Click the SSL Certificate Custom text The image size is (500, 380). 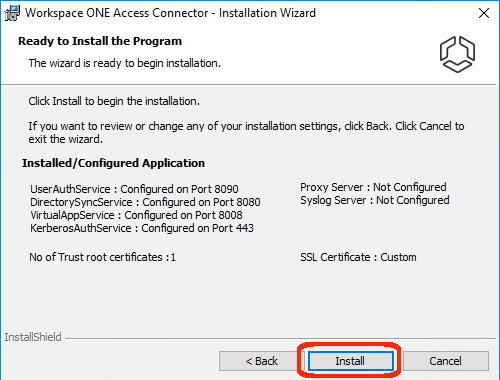click(358, 257)
